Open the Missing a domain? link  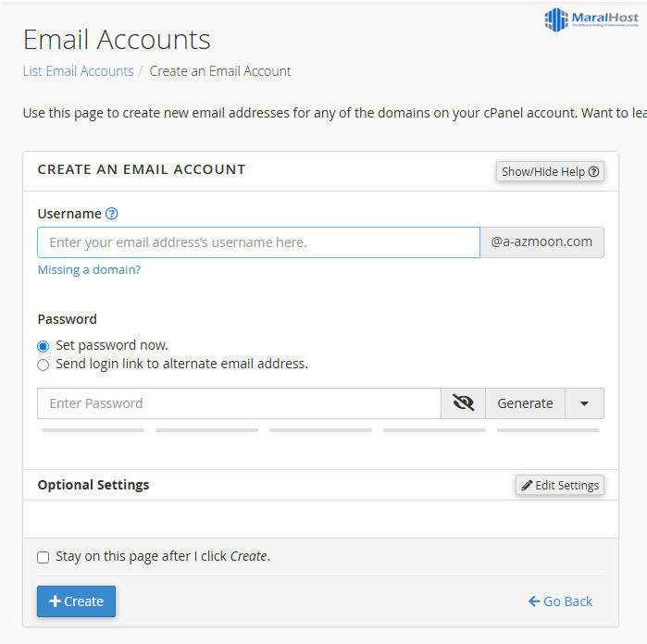pyautogui.click(x=89, y=270)
